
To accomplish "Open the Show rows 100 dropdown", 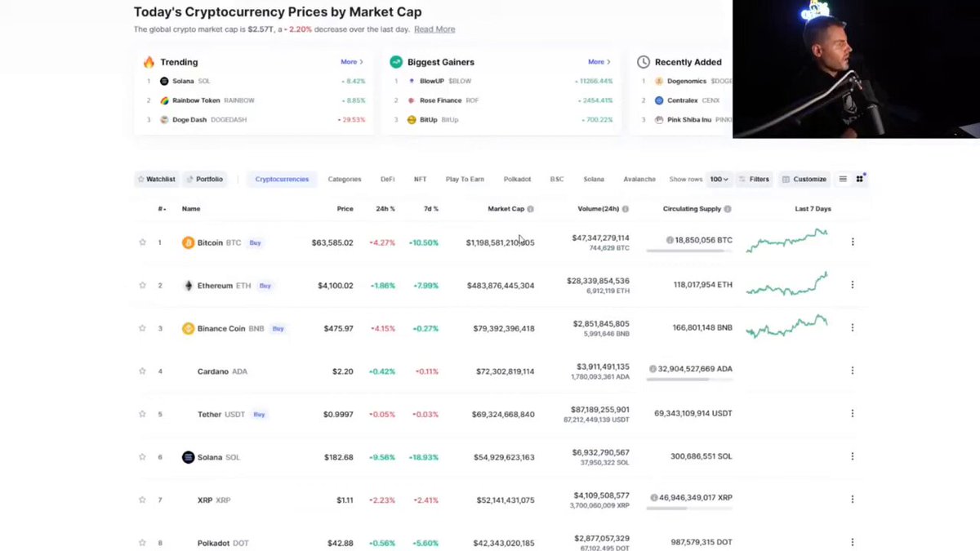I will pyautogui.click(x=719, y=179).
